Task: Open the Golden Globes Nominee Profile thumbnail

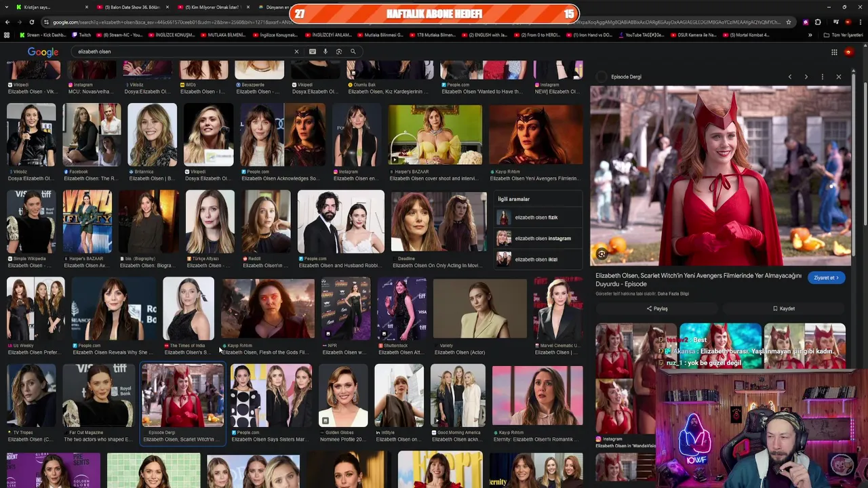Action: point(344,396)
